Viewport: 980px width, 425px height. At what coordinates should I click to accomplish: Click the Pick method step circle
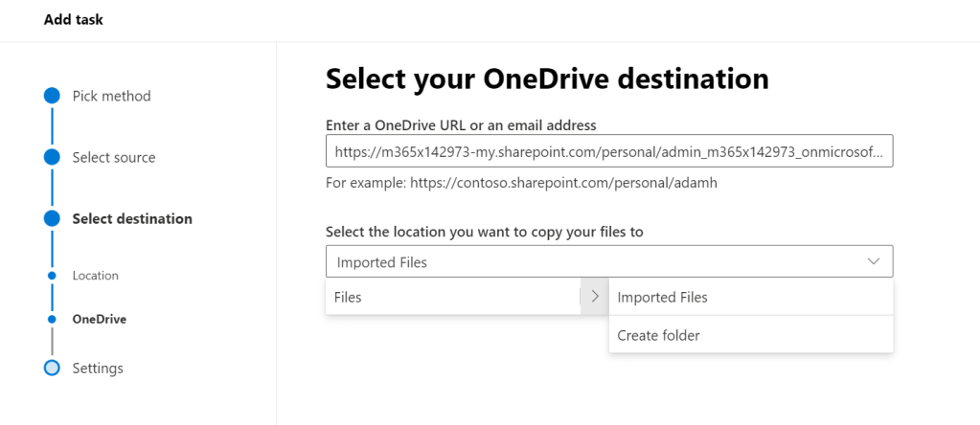click(52, 96)
